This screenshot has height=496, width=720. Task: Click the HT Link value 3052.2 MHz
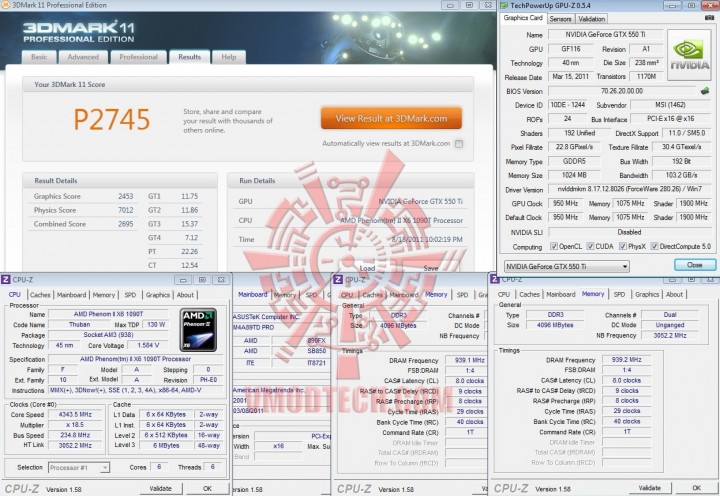[x=75, y=445]
